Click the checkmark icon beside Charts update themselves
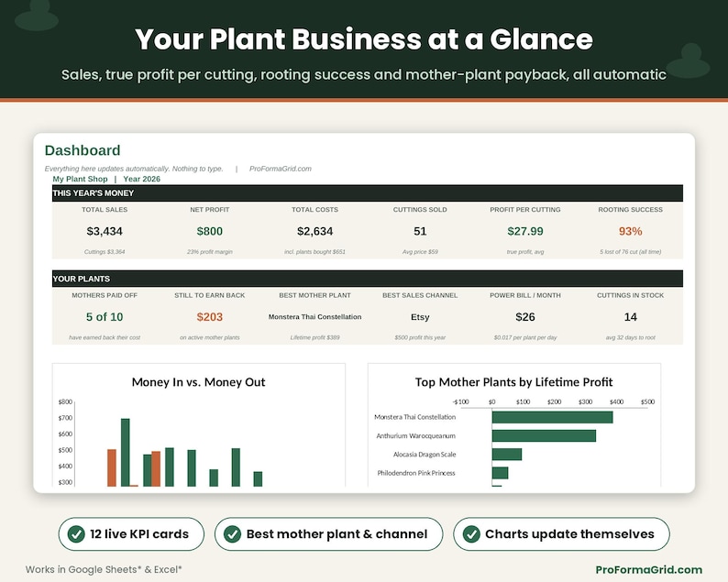Image resolution: width=728 pixels, height=582 pixels. pos(471,534)
